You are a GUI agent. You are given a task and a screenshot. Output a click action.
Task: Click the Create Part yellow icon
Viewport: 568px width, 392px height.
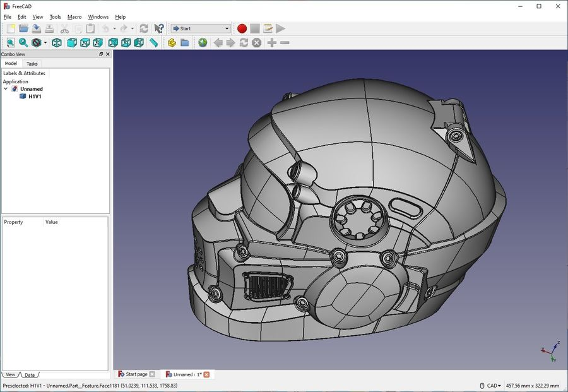pos(172,42)
